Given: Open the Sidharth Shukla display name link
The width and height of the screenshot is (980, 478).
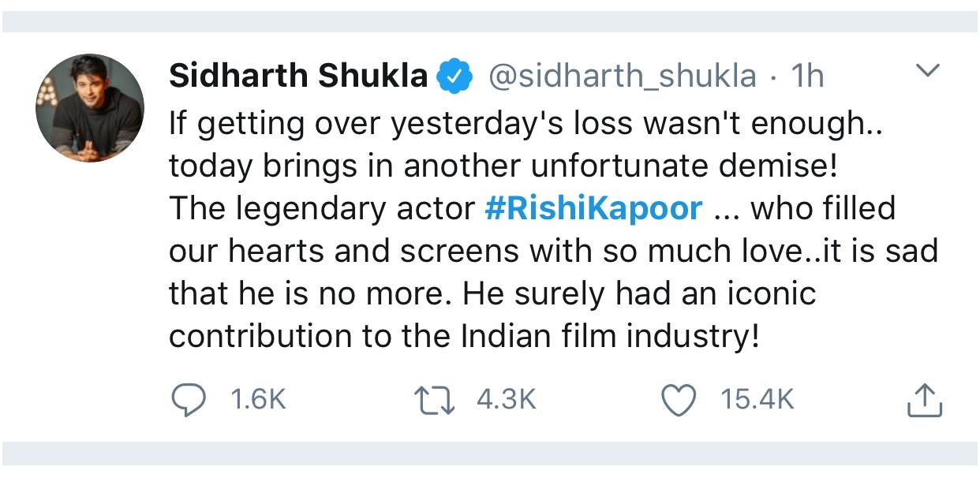Looking at the screenshot, I should point(299,77).
